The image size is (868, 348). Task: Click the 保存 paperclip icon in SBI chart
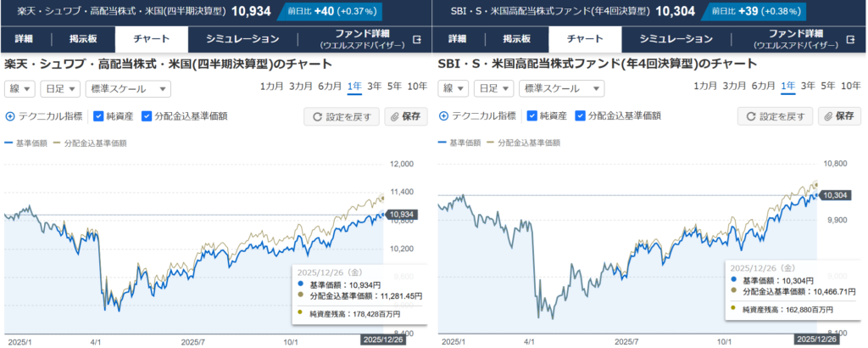pos(828,117)
